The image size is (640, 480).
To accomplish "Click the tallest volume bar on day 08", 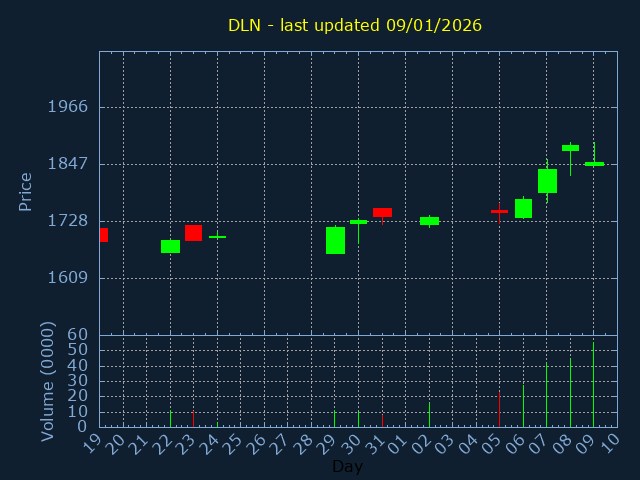I will click(x=570, y=393).
